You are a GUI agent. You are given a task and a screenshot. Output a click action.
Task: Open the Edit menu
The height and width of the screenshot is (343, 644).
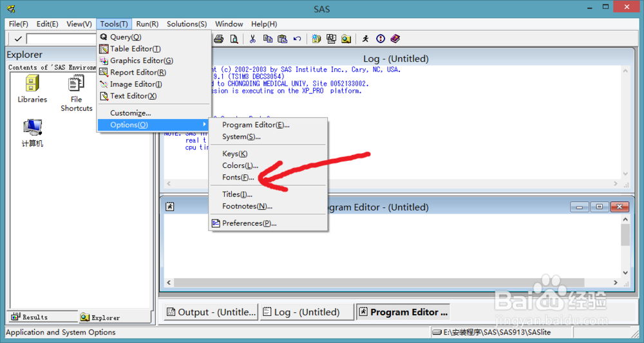coord(47,24)
